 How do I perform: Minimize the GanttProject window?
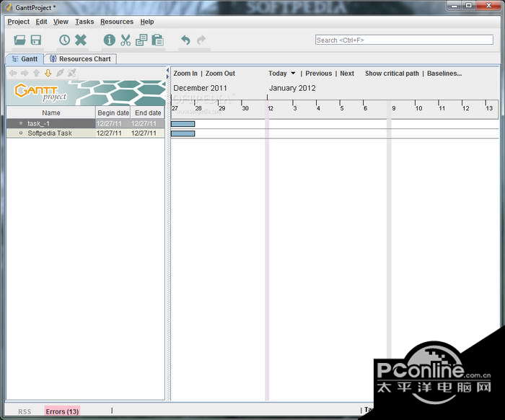tap(454, 6)
